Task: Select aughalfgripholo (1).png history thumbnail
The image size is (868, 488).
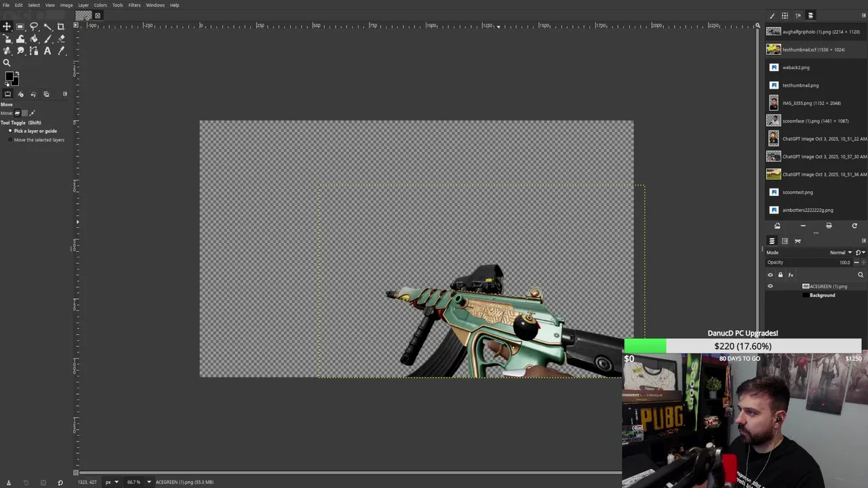Action: point(774,32)
